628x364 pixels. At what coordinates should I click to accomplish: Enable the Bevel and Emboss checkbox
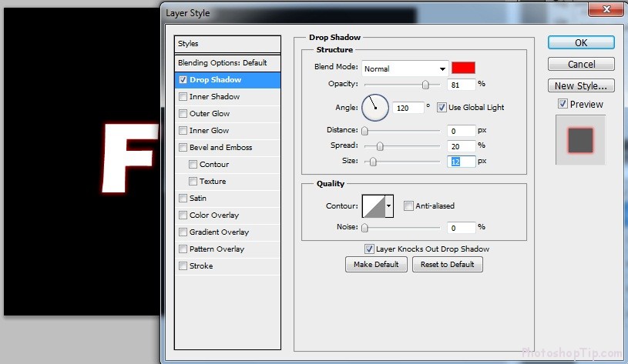(x=183, y=147)
